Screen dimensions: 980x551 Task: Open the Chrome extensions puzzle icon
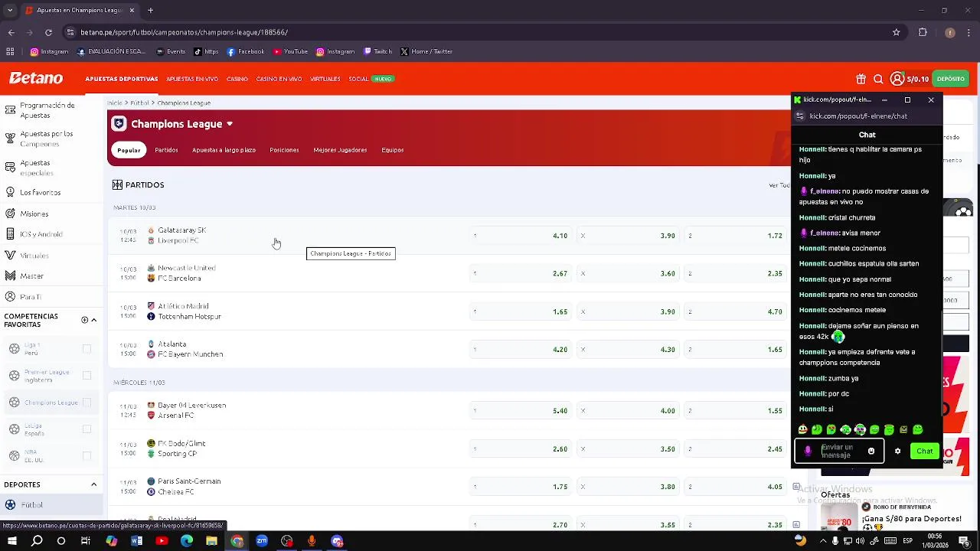923,32
